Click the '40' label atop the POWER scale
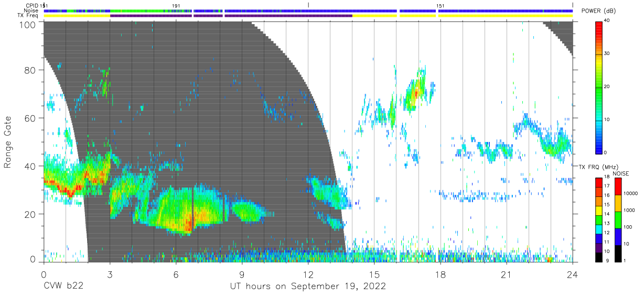Image resolution: width=644 pixels, height=297 pixels. [x=607, y=20]
